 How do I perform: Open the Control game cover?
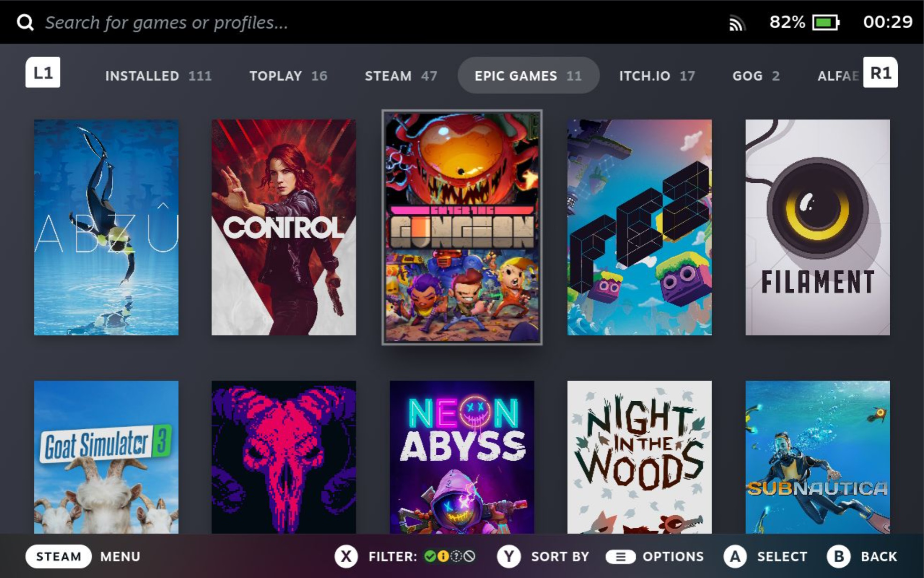283,227
